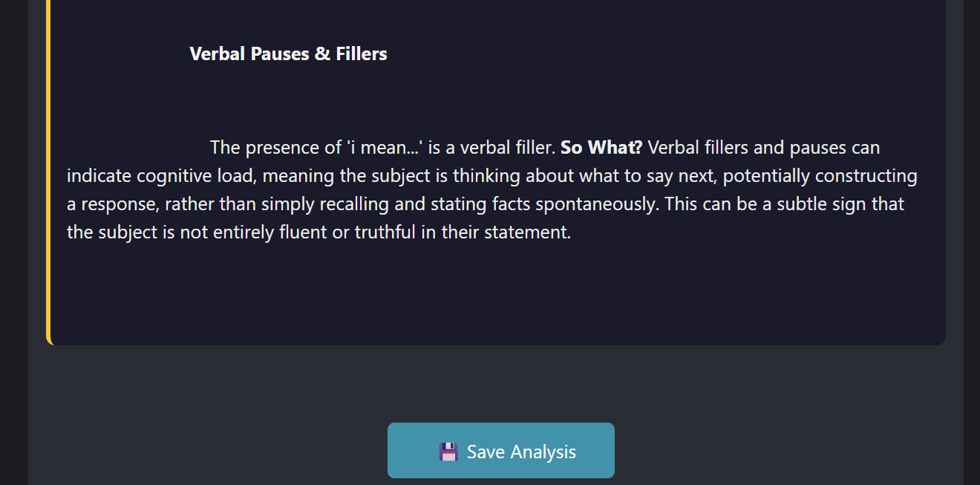This screenshot has height=485, width=980.
Task: Click the phrase 'is a verbal filler.'
Action: tap(491, 147)
